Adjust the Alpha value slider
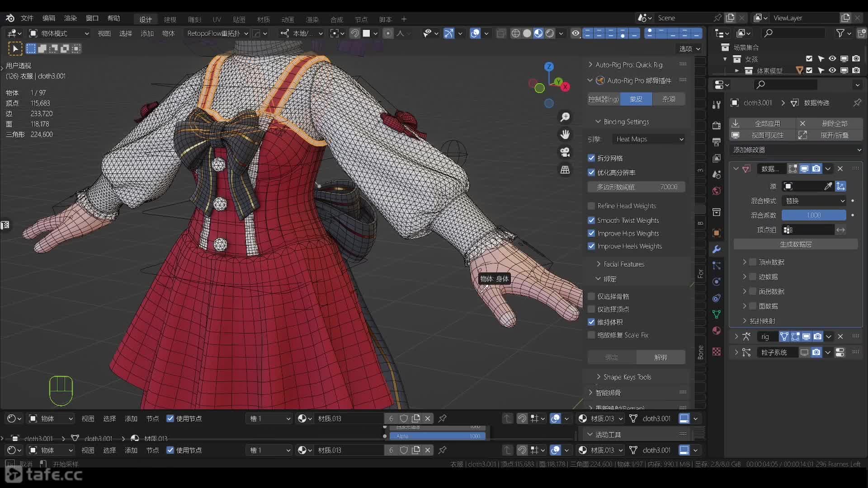Image resolution: width=868 pixels, height=488 pixels. pos(438,436)
